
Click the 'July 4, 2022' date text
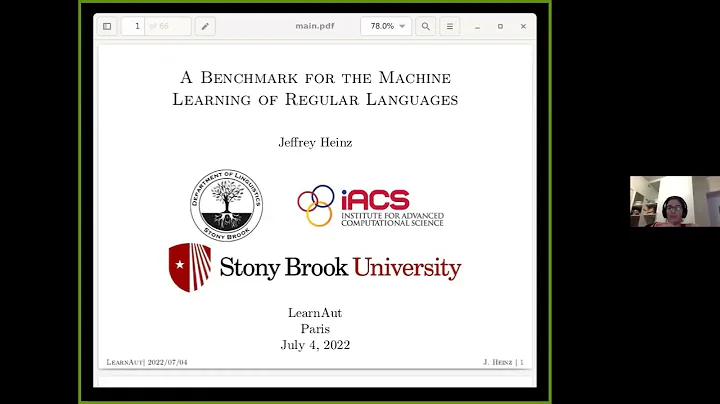coord(315,345)
